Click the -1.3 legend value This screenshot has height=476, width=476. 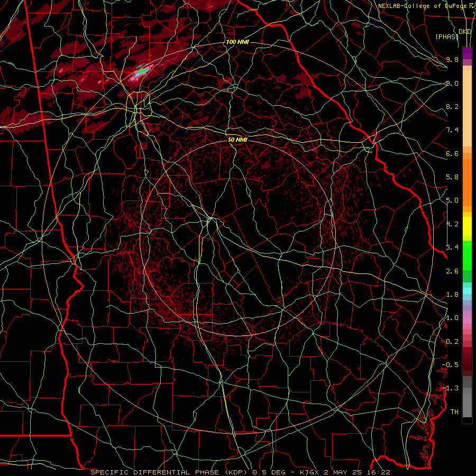[x=450, y=388]
